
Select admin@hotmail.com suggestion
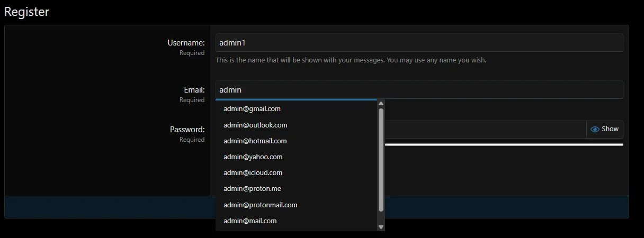tap(296, 141)
